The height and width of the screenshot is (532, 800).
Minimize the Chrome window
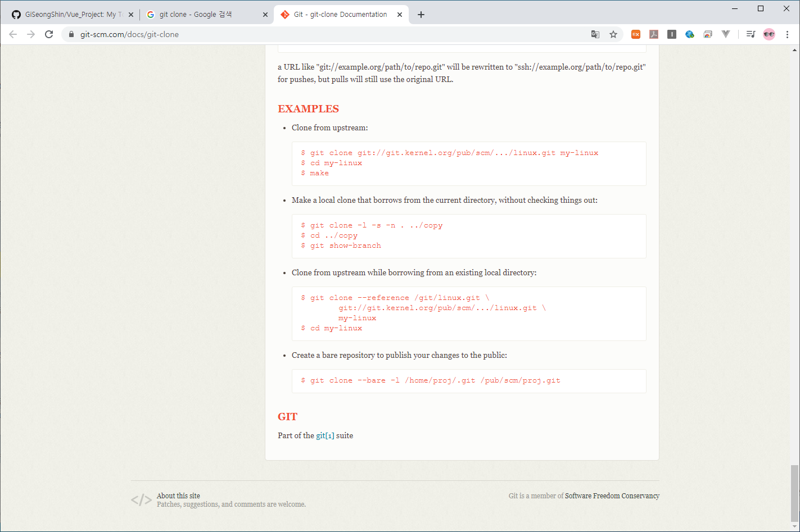coord(735,8)
